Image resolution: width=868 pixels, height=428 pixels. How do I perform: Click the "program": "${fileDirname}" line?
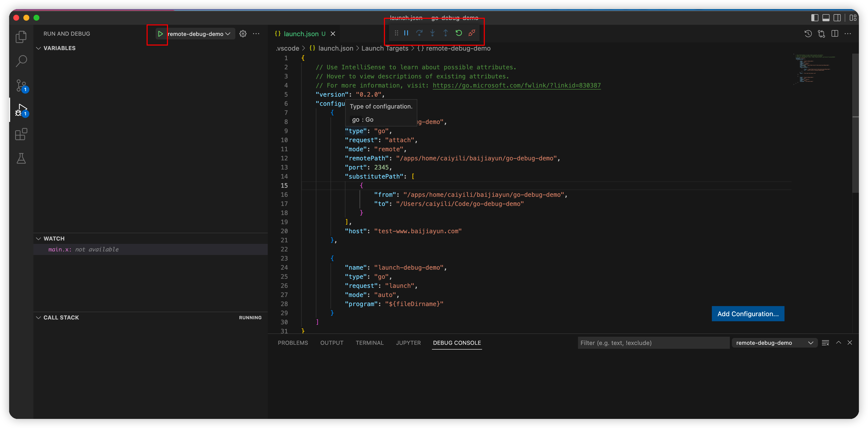394,304
